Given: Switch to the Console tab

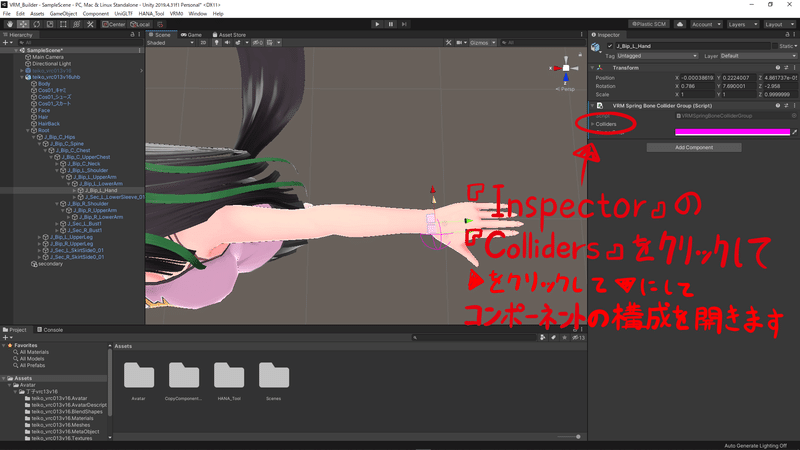Looking at the screenshot, I should pyautogui.click(x=50, y=330).
